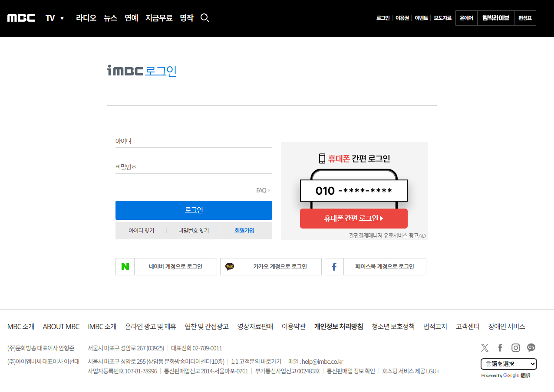The height and width of the screenshot is (392, 554).
Task: Open the 보도자료 top link
Action: pyautogui.click(x=442, y=18)
